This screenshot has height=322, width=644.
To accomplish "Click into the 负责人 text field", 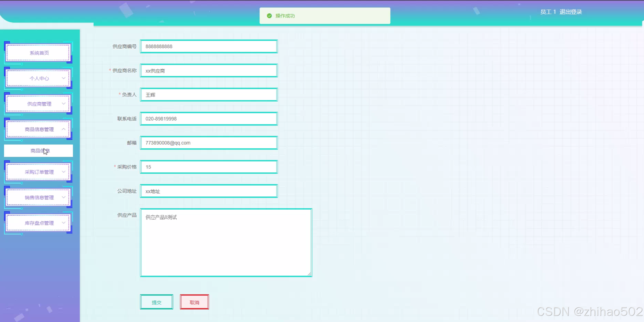I will 209,95.
